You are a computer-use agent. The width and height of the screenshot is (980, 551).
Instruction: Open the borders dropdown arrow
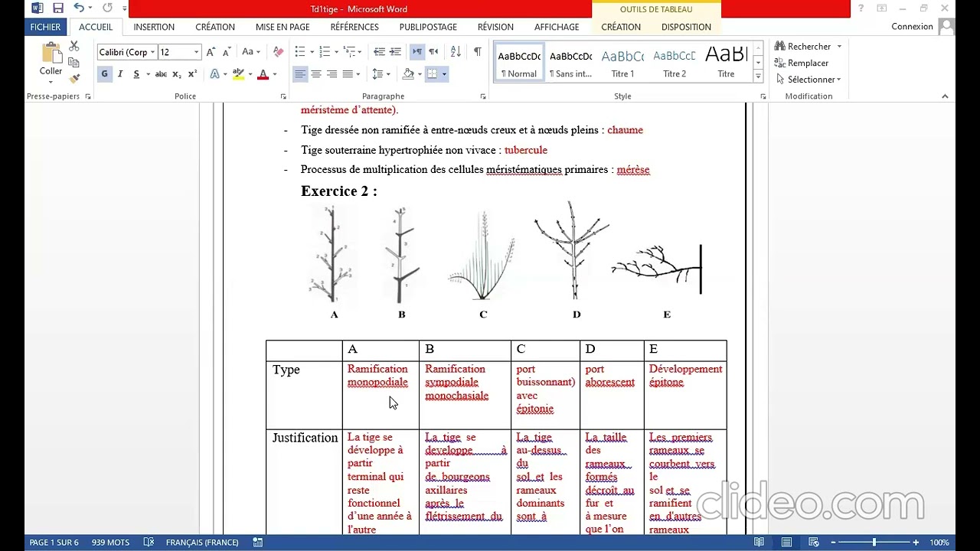tap(444, 74)
